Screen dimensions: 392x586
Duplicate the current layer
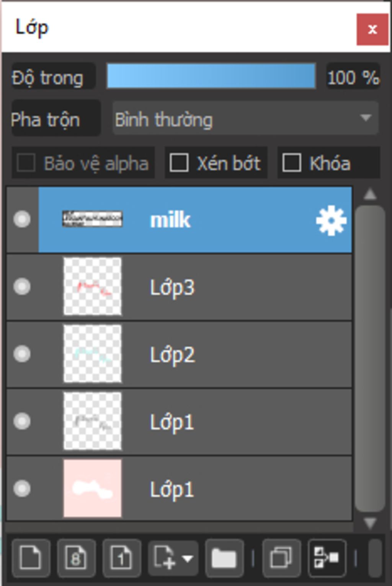click(281, 558)
